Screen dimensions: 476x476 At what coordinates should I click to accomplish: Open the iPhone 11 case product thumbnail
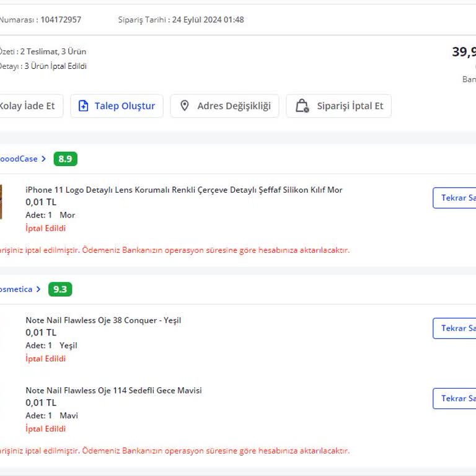[1, 201]
